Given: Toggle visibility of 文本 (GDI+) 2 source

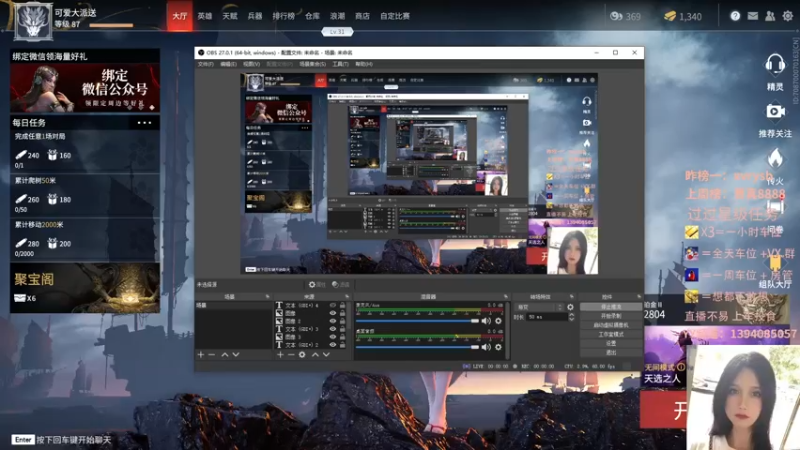Looking at the screenshot, I should point(333,345).
